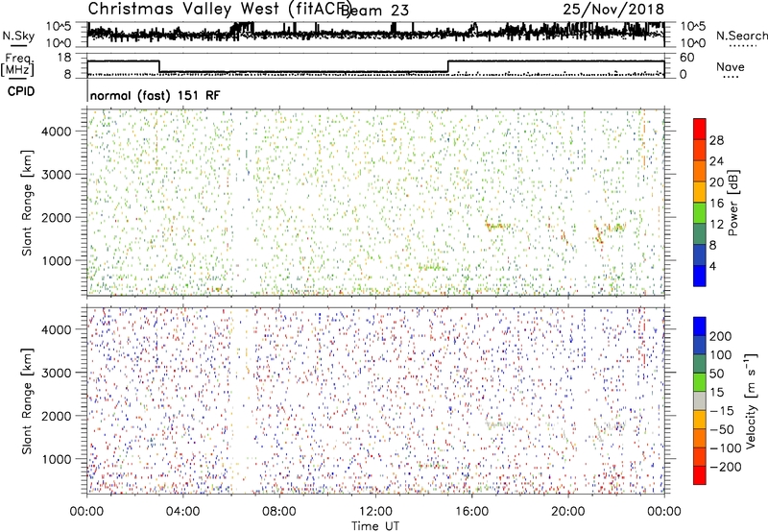The width and height of the screenshot is (768, 532).
Task: Click the '-50' velocity colorbar label
Action: click(x=722, y=429)
